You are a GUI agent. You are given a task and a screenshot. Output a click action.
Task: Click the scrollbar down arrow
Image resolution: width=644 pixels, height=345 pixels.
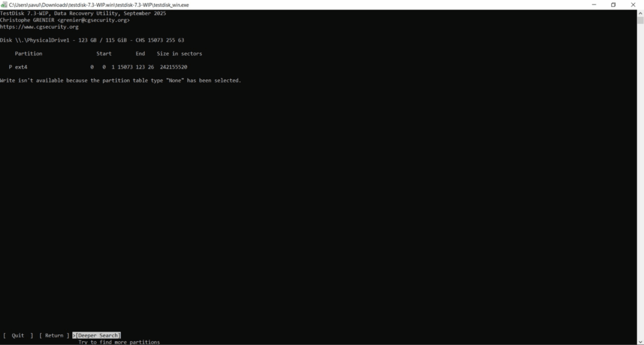coord(640,342)
